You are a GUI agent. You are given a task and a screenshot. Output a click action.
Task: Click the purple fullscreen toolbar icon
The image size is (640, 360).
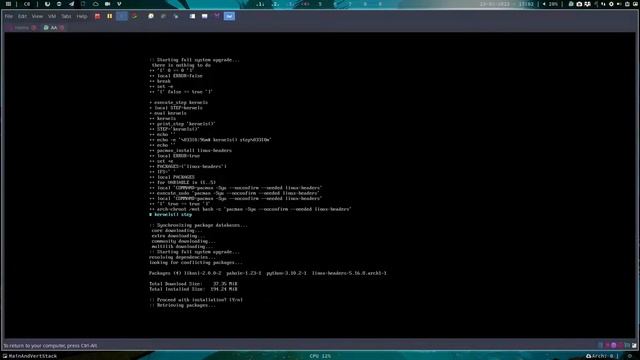coord(217,16)
